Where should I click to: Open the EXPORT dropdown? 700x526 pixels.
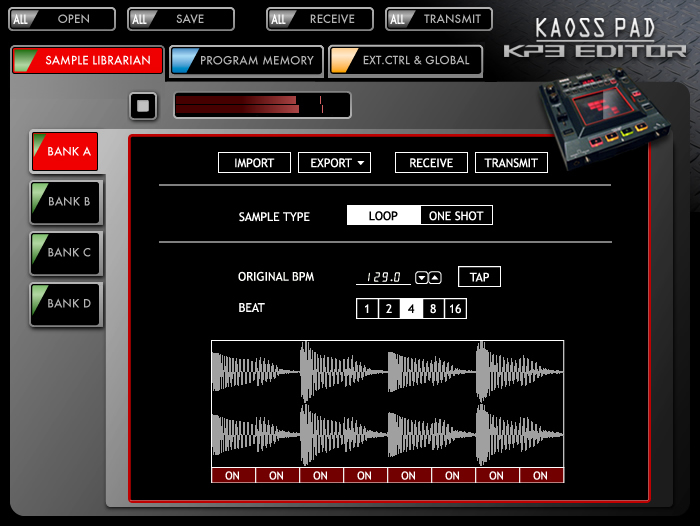pyautogui.click(x=334, y=163)
